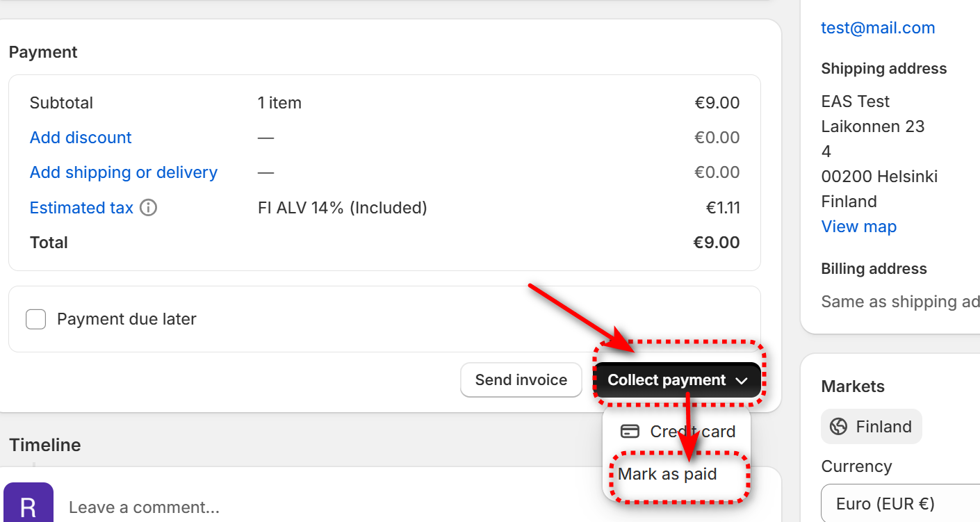Open the Add discount link
The image size is (980, 522).
coord(81,138)
